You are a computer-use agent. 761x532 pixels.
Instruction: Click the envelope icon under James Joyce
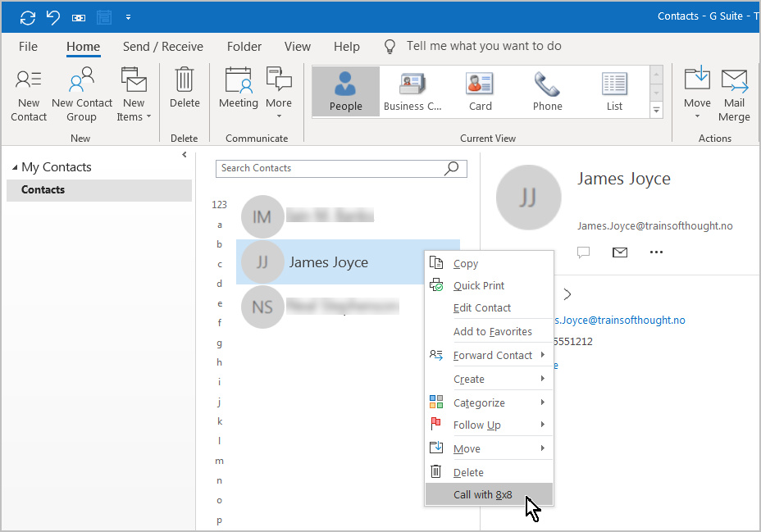pyautogui.click(x=620, y=252)
